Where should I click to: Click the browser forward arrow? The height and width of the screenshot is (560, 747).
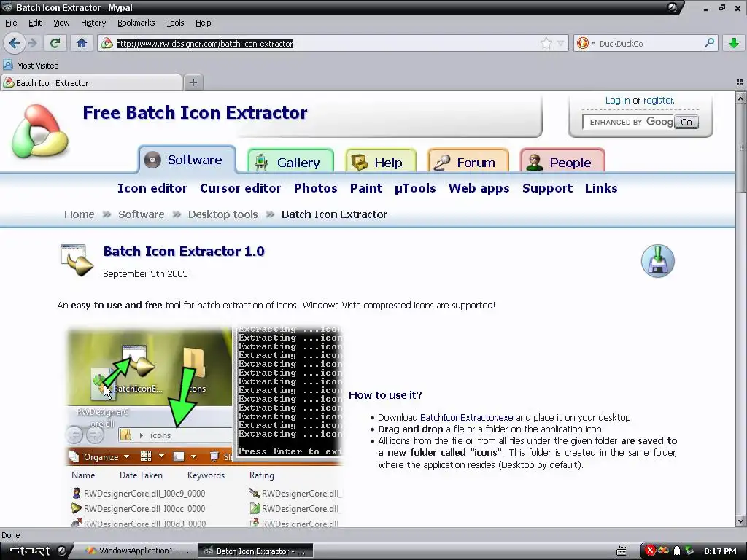tap(33, 43)
